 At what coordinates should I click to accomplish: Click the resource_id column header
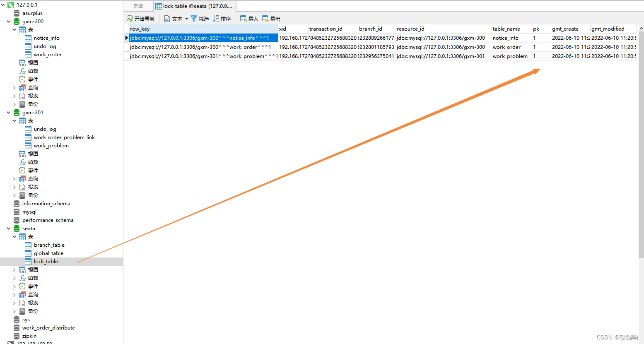click(x=444, y=29)
